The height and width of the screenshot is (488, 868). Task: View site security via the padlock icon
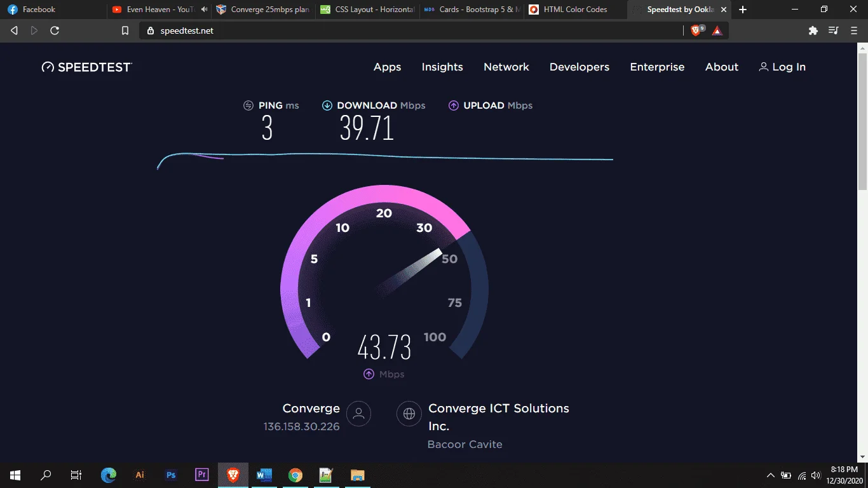pyautogui.click(x=151, y=30)
